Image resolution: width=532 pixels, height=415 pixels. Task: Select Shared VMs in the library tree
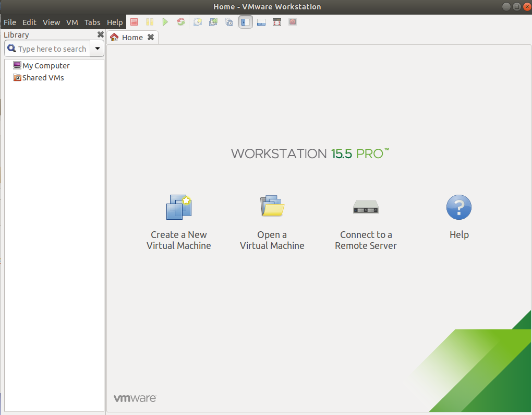[39, 78]
